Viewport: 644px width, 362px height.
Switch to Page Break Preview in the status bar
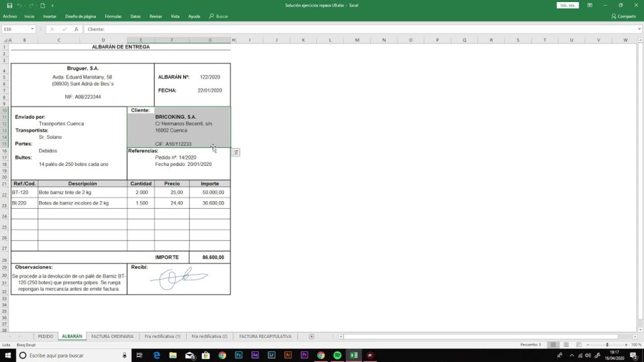579,345
